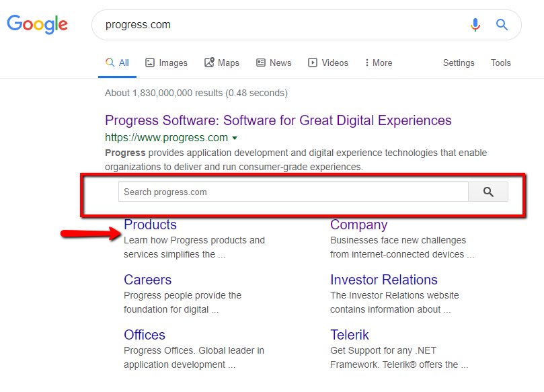
Task: Open the Progress Software result title
Action: [278, 120]
